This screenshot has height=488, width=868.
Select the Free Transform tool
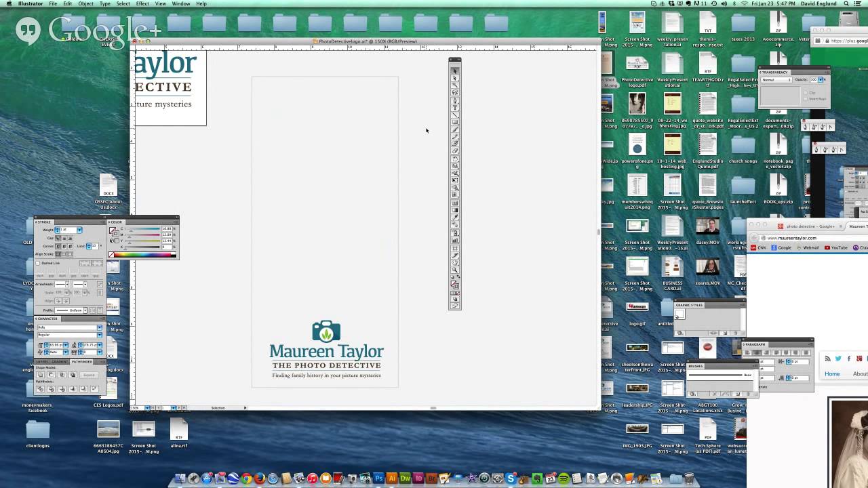pyautogui.click(x=455, y=182)
